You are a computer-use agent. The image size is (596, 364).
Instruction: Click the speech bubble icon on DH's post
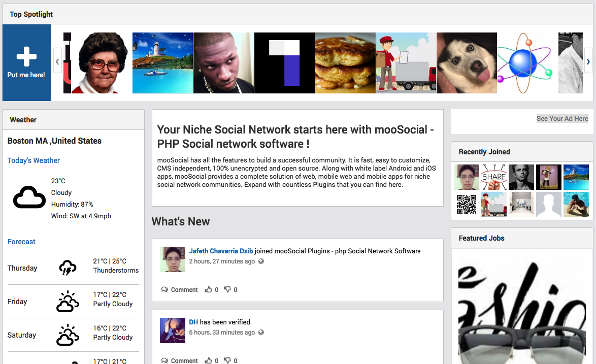[164, 360]
